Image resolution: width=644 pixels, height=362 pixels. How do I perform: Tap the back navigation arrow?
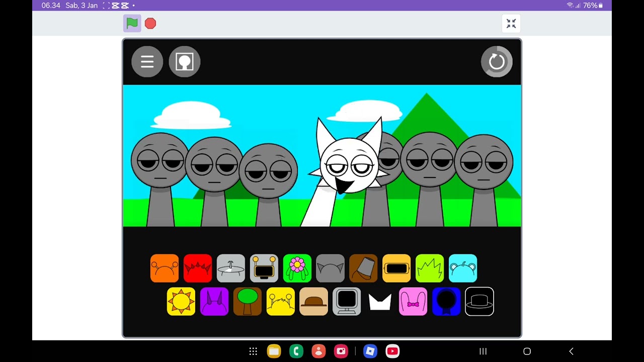(571, 351)
